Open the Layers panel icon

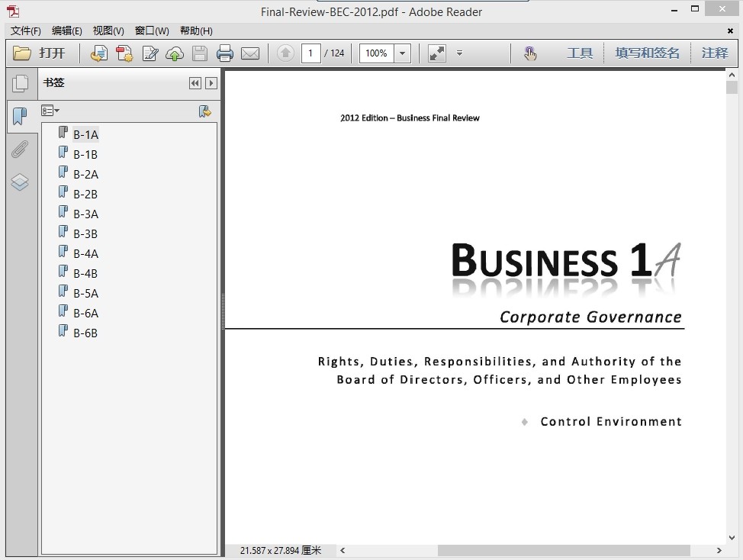20,182
